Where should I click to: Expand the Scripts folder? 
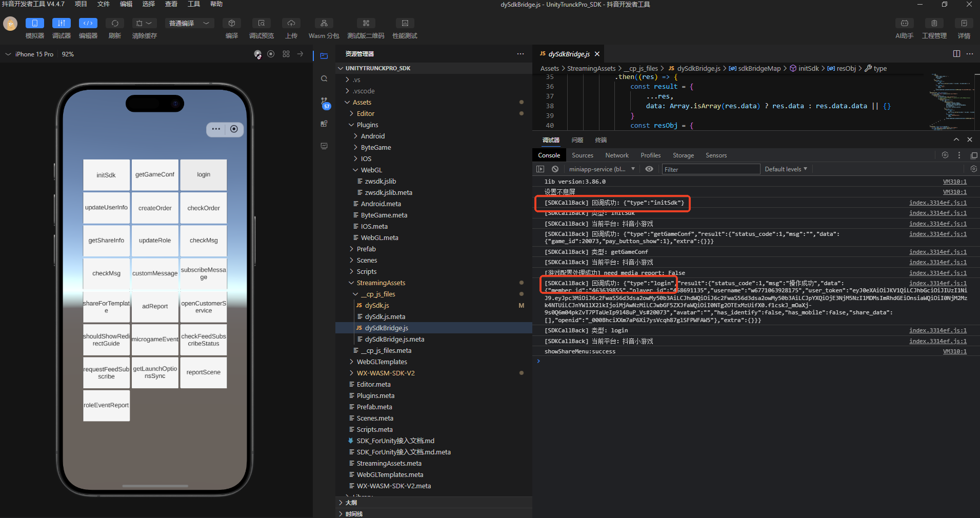click(366, 272)
